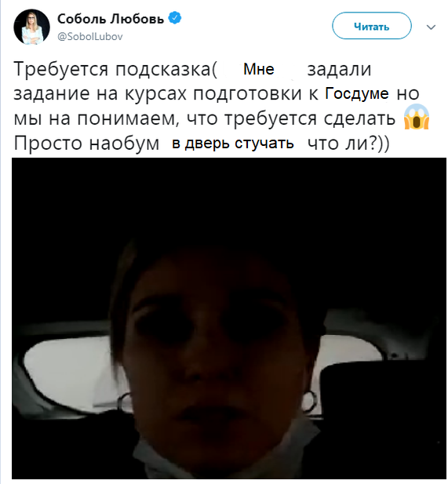Click the bold word "Госдуме"
Viewport: 448px width, 484px height.
(x=357, y=94)
